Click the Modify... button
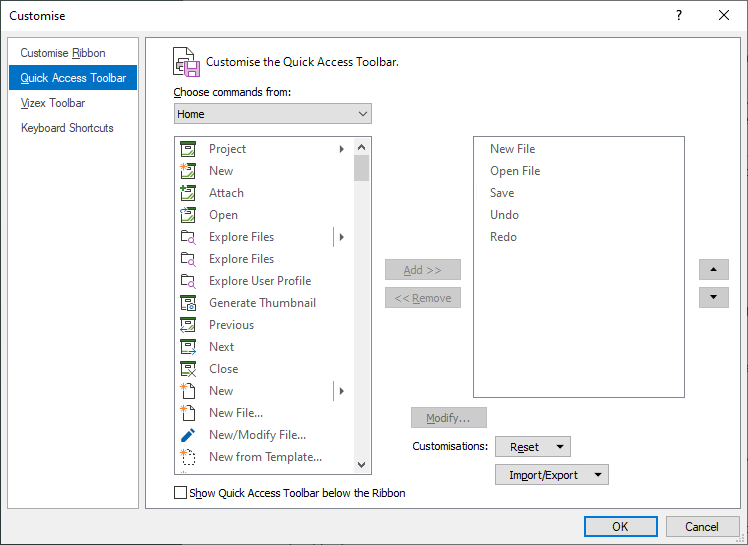This screenshot has height=545, width=748. pyautogui.click(x=449, y=418)
